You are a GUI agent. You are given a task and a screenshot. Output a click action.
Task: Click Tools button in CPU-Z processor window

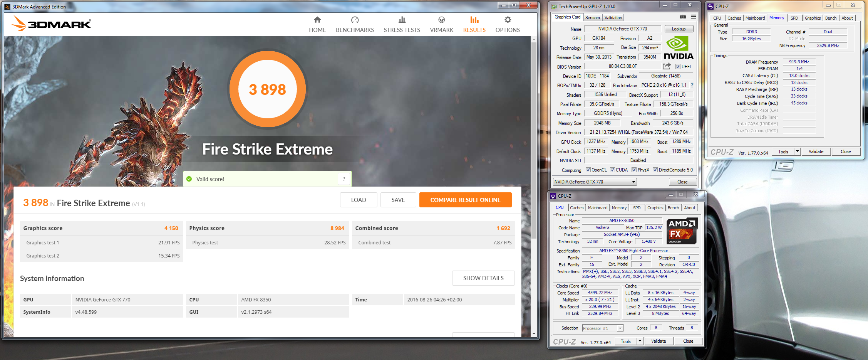pos(626,341)
